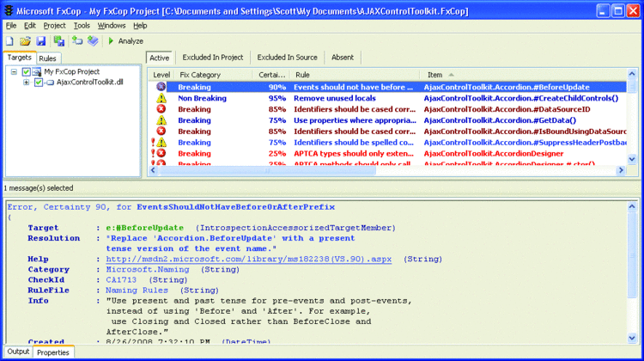Image resolution: width=644 pixels, height=361 pixels.
Task: Click the Add Rules book icon
Action: pos(93,40)
